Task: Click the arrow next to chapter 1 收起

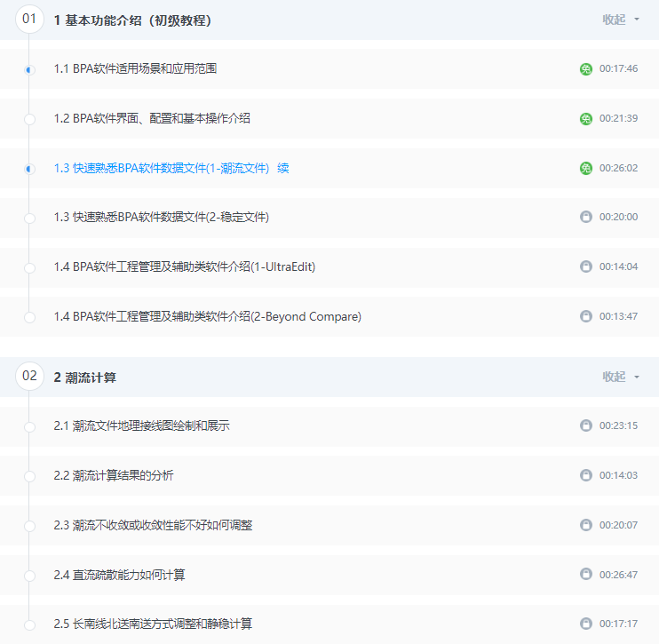Action: [x=637, y=20]
